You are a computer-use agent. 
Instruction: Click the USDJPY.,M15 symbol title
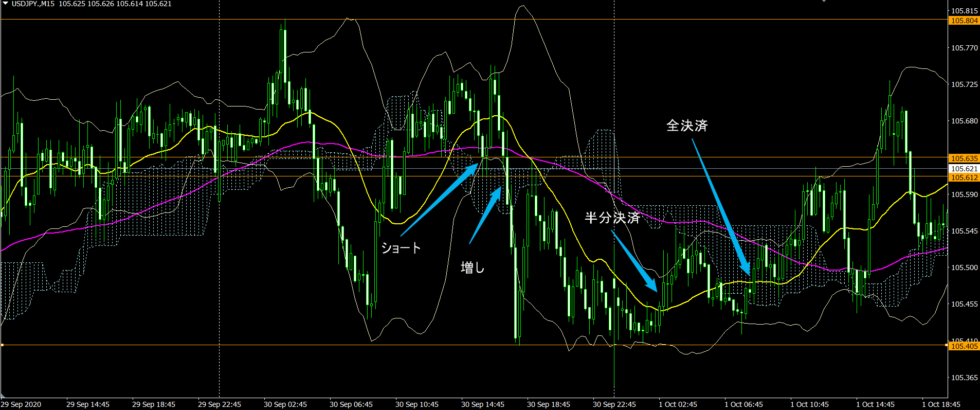tap(33, 4)
